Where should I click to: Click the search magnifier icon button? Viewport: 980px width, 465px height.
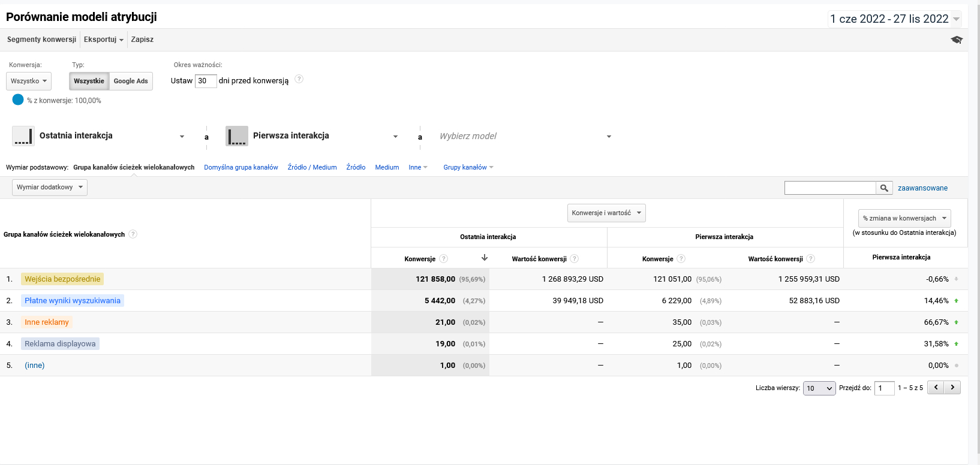tap(884, 188)
